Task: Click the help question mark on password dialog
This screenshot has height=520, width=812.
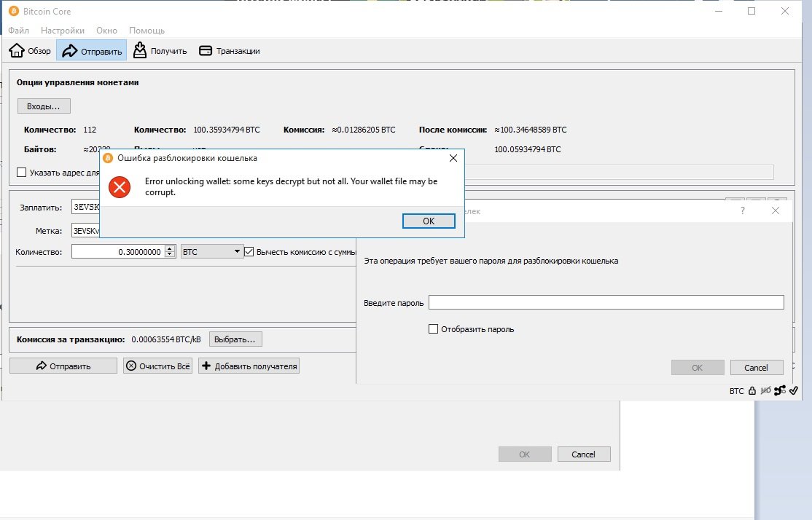Action: tap(743, 210)
